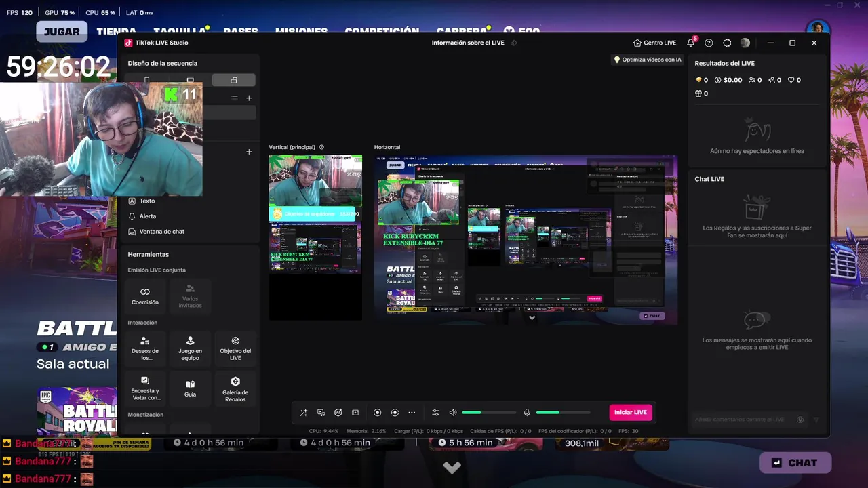Open the audio mixer sliders icon
The height and width of the screenshot is (488, 868).
coord(435,413)
